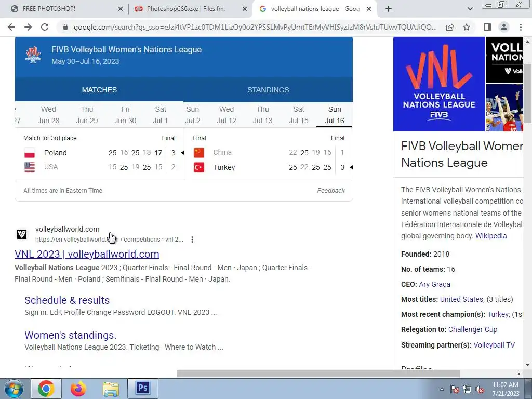Click the Turkey most recent champion link
The width and height of the screenshot is (532, 399).
click(498, 314)
